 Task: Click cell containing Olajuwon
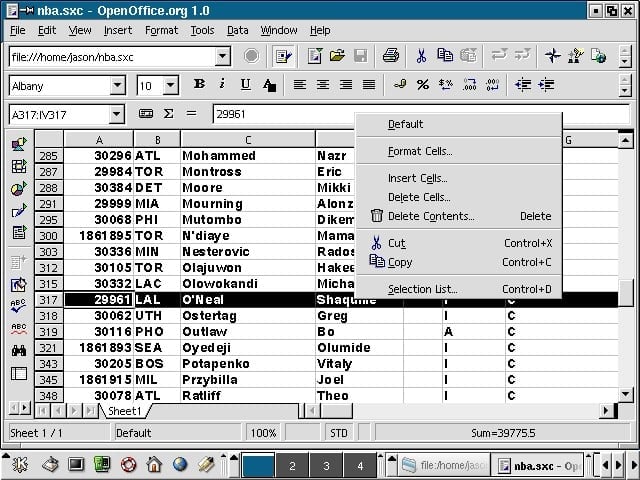pos(248,268)
